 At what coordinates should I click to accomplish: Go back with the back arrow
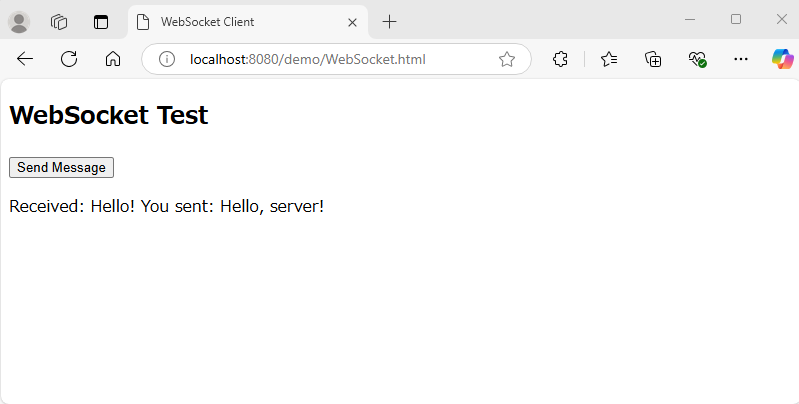pos(24,59)
